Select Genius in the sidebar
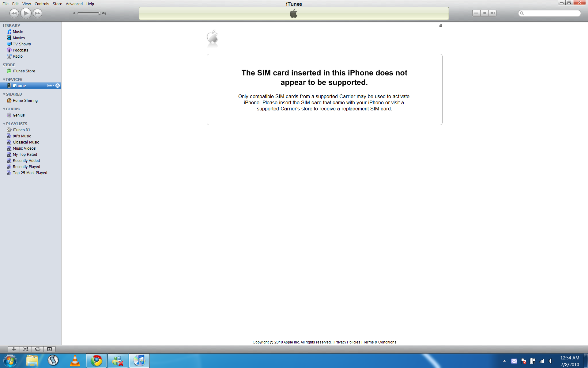Viewport: 588px width, 368px height. (31, 115)
